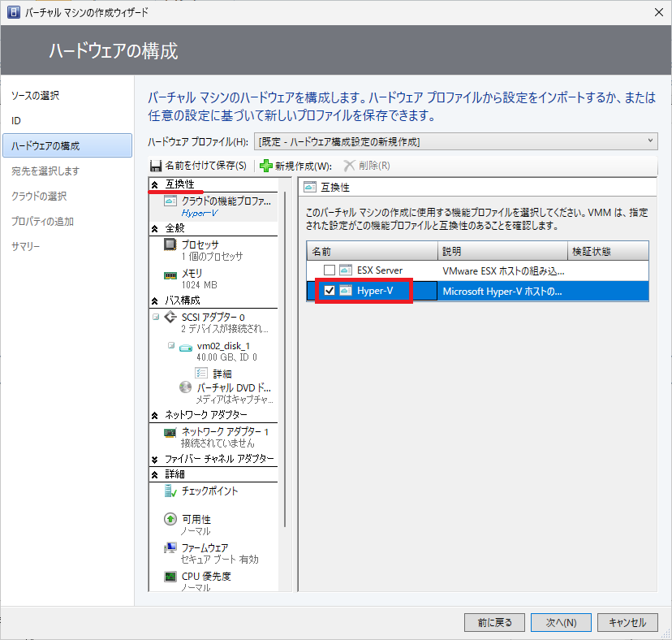Click the checkpoint icon
Viewport: 672px width, 640px height.
[170, 491]
